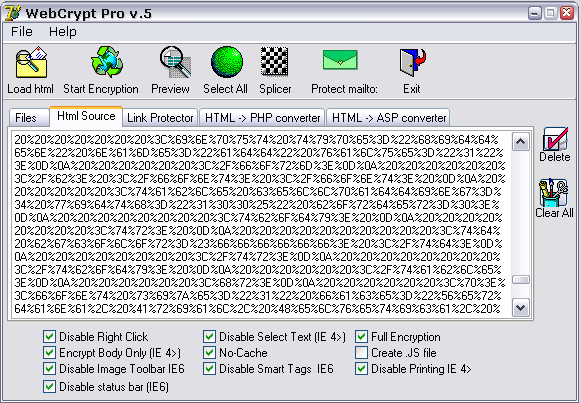Viewport: 581px width, 403px height.
Task: Go to HTML -> ASP converter tab
Action: [x=389, y=118]
